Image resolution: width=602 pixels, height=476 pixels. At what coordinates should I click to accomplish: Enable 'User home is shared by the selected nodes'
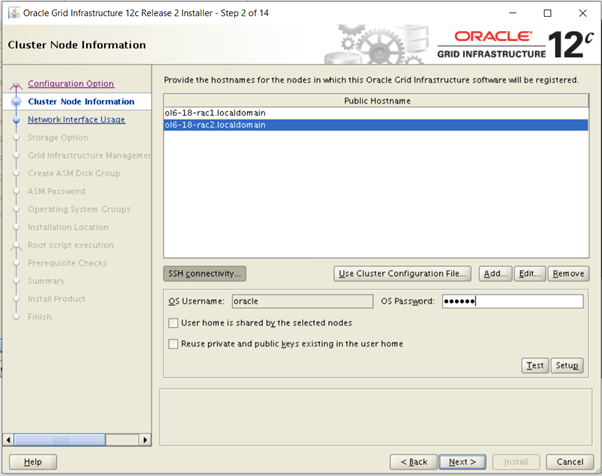pyautogui.click(x=174, y=323)
